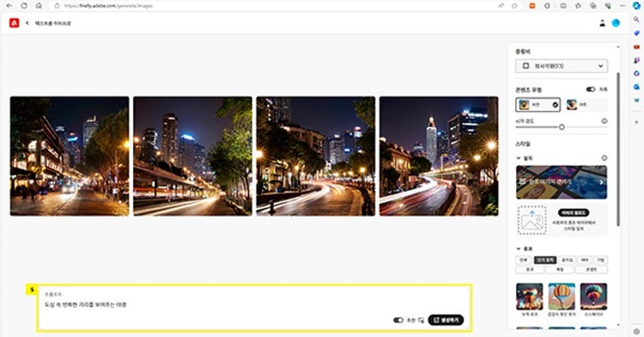Image resolution: width=644 pixels, height=337 pixels.
Task: Open the blue round account avatar
Action: 616,23
